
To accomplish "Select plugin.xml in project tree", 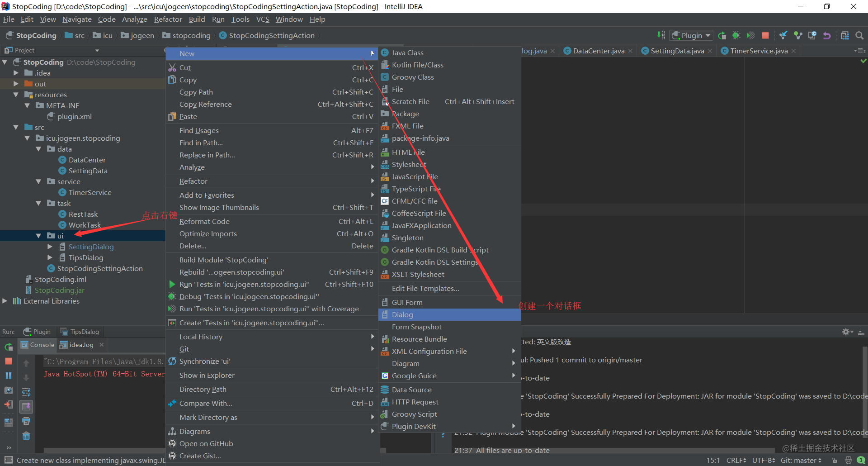I will (70, 116).
